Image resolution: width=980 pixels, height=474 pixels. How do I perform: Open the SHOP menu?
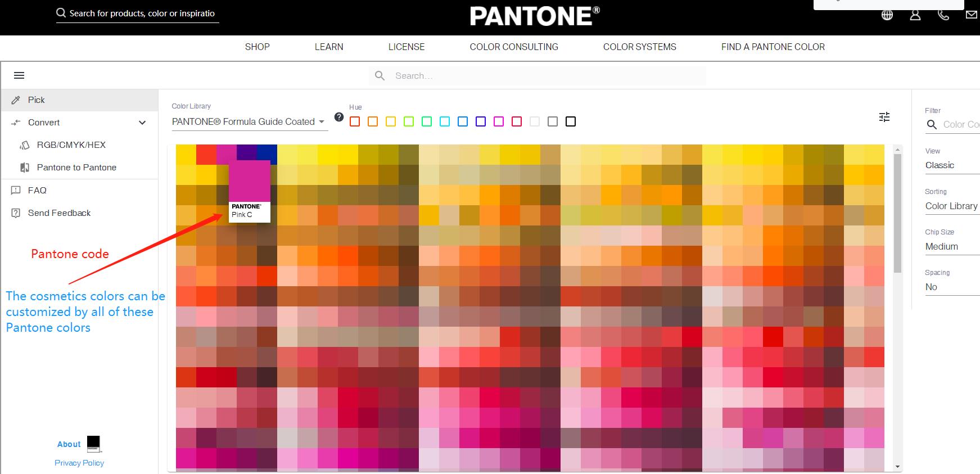258,47
